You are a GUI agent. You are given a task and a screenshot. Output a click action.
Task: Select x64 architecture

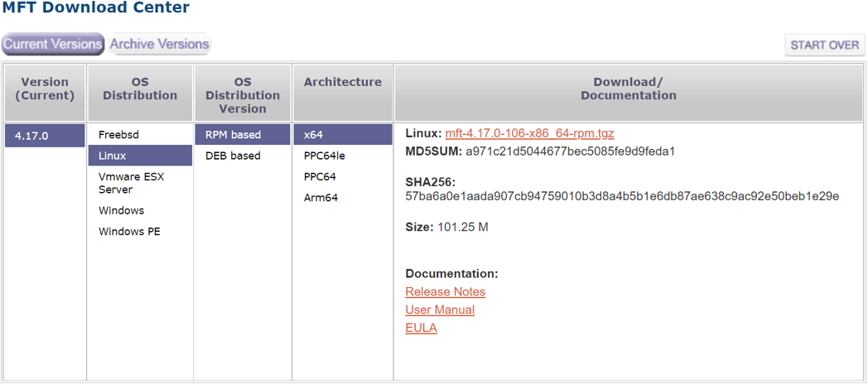(313, 135)
